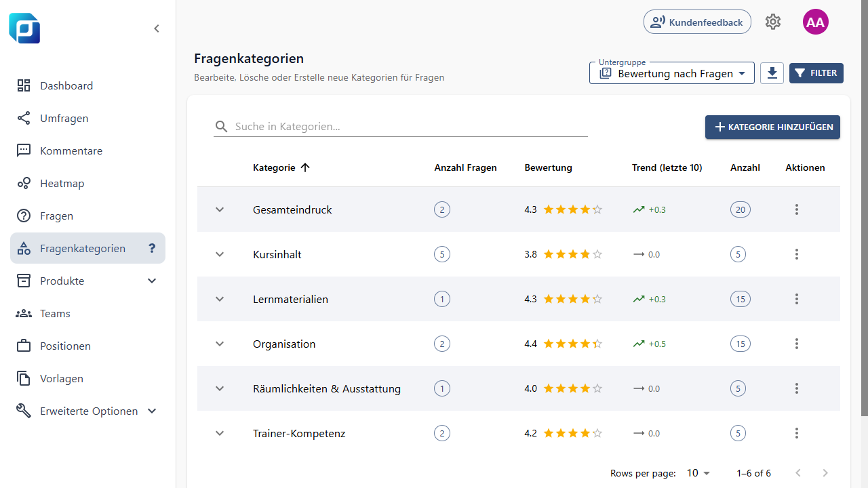868x488 pixels.
Task: Click Anzahl badge 15 for Lernmaterialien
Action: pyautogui.click(x=741, y=299)
